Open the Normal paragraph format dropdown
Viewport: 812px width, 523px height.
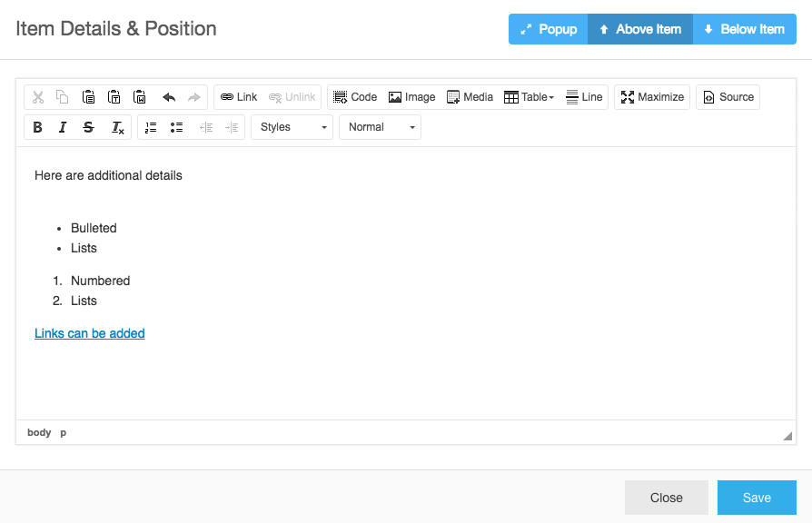tap(380, 127)
